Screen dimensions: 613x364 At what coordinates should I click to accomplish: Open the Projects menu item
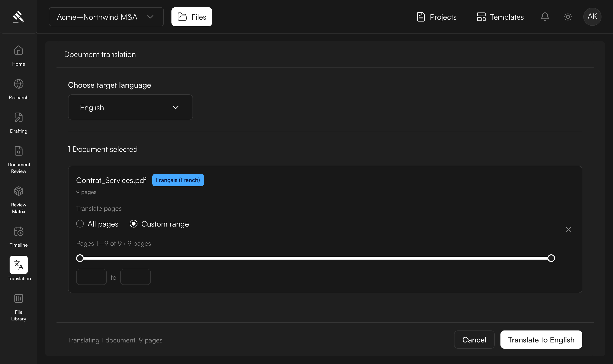(x=437, y=17)
